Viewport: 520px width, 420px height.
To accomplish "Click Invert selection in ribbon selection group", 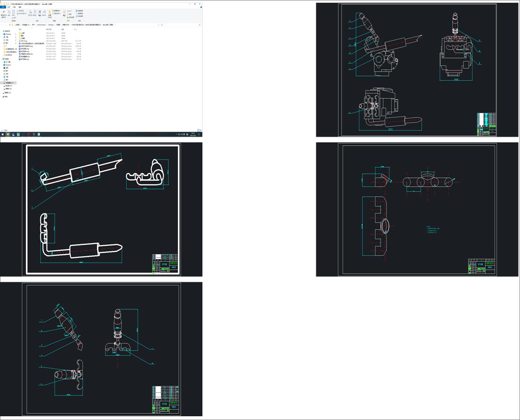I will point(79,16).
